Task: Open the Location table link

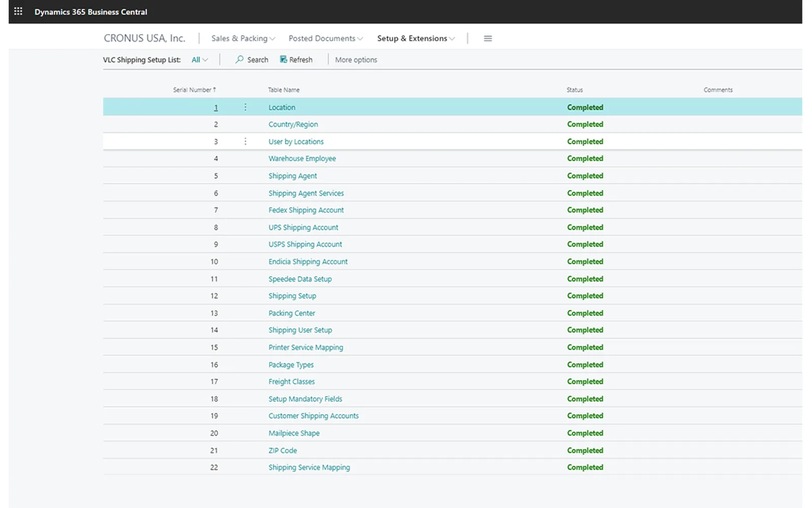Action: click(282, 107)
